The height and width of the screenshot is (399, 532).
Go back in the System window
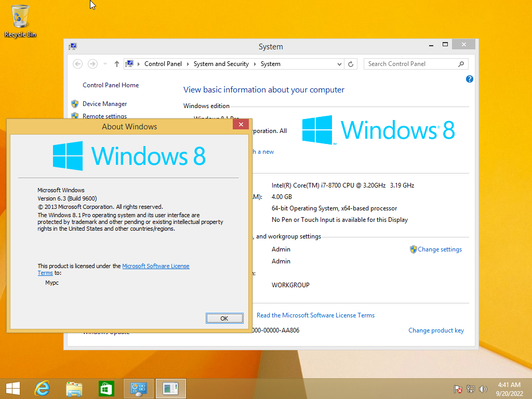click(x=78, y=64)
